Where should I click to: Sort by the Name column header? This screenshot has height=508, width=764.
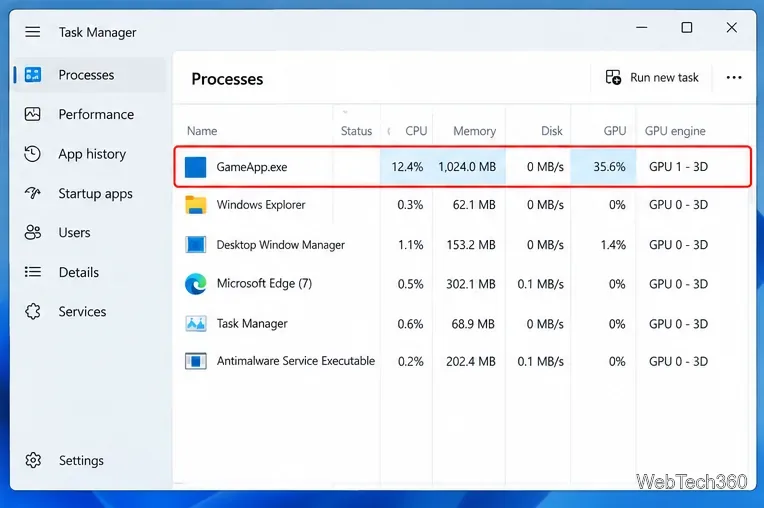pyautogui.click(x=202, y=131)
